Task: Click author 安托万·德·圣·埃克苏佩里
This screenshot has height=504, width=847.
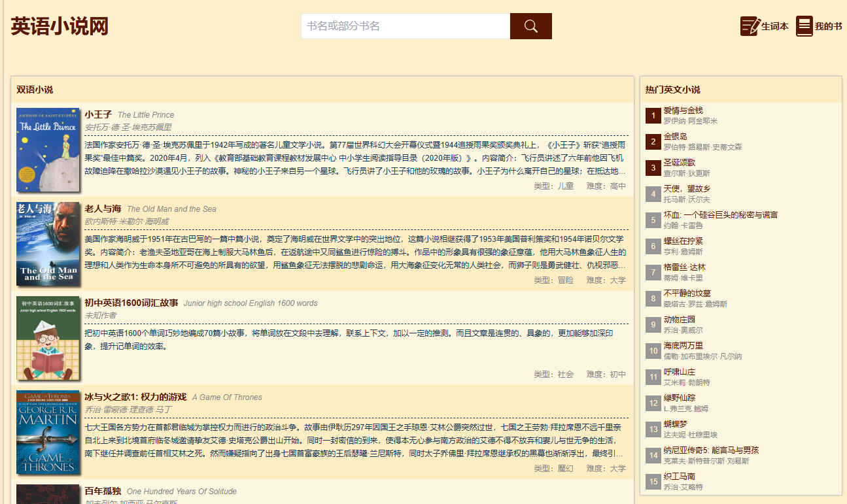Action: tap(128, 127)
